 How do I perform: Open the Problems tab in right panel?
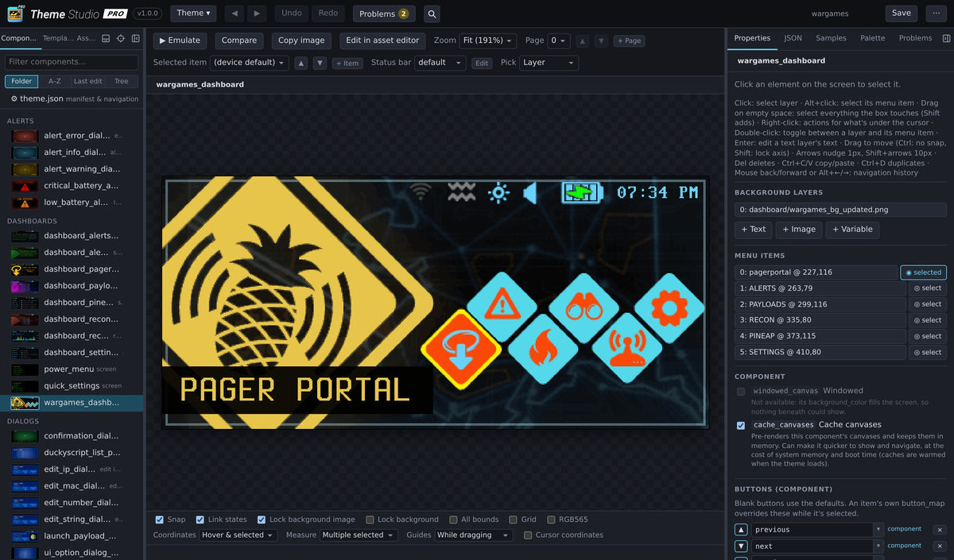click(x=915, y=38)
